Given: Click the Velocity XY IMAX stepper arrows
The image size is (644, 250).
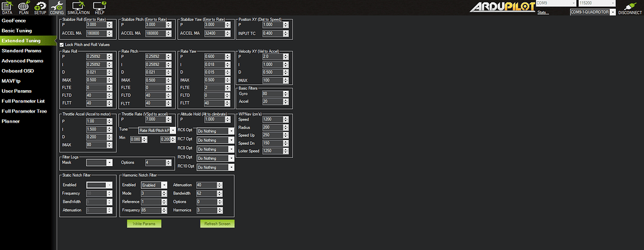Looking at the screenshot, I should coord(286,80).
